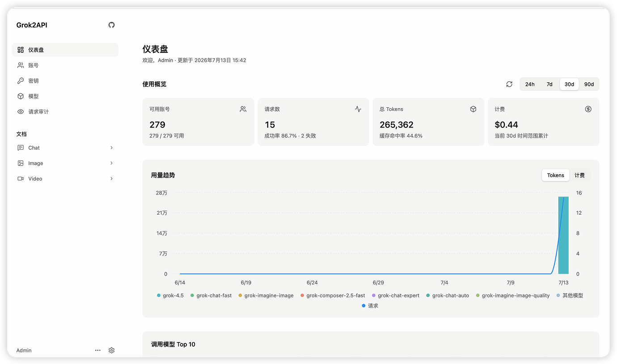
Task: Switch chart to 计费 view
Action: pos(580,175)
